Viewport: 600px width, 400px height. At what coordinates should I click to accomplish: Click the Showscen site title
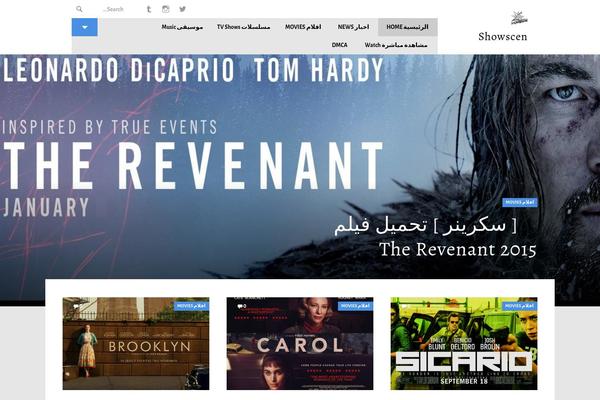click(x=502, y=36)
